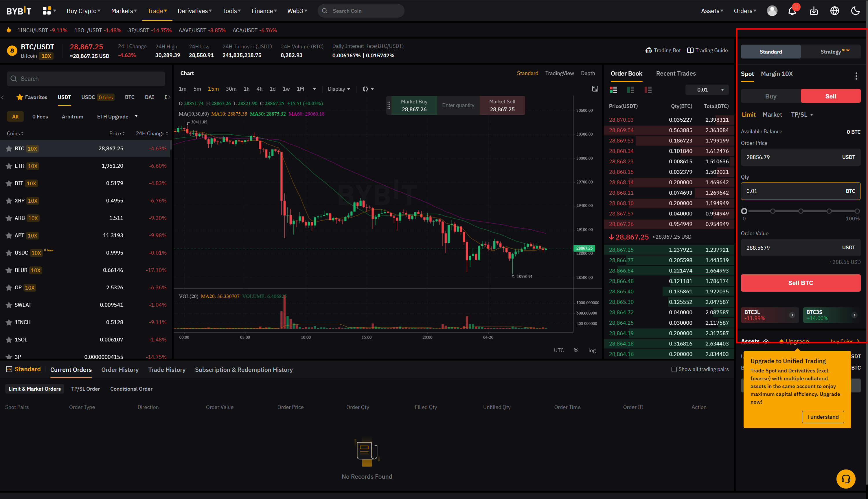The width and height of the screenshot is (868, 499).
Task: Switch to Recent Trades tab
Action: 676,73
